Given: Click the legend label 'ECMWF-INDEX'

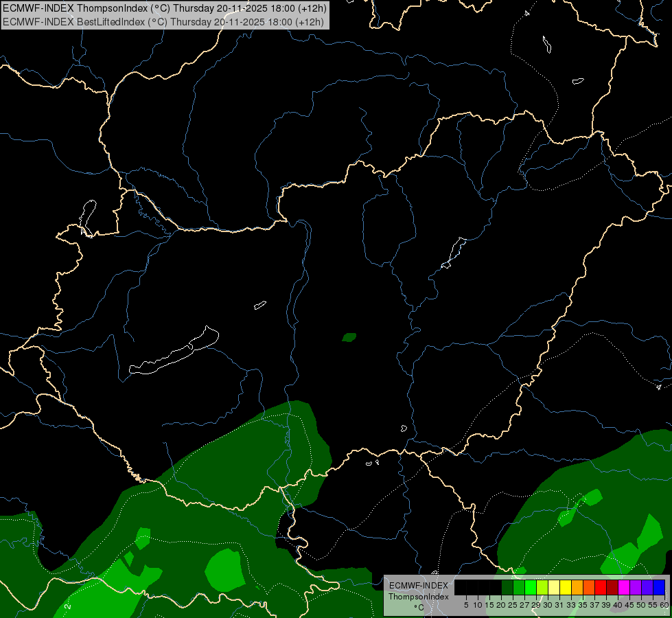Looking at the screenshot, I should (418, 586).
